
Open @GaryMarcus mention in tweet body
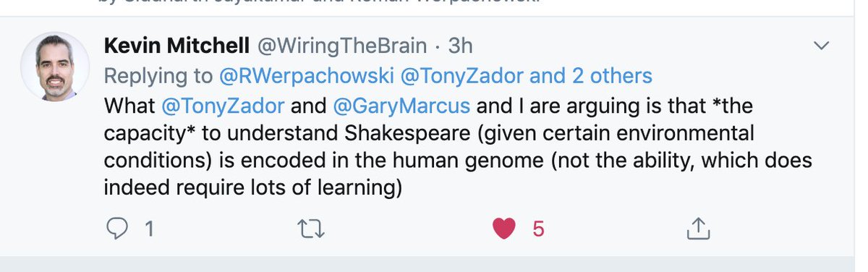click(401, 106)
